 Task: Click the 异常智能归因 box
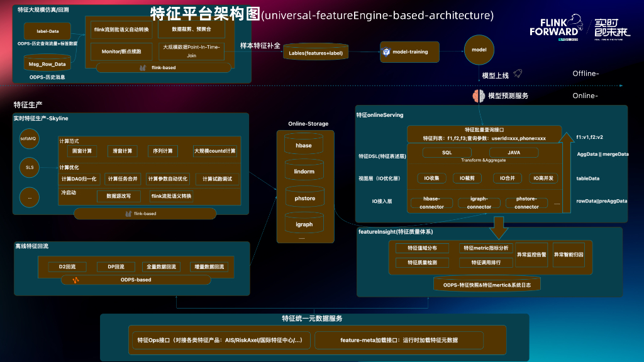[x=569, y=255]
